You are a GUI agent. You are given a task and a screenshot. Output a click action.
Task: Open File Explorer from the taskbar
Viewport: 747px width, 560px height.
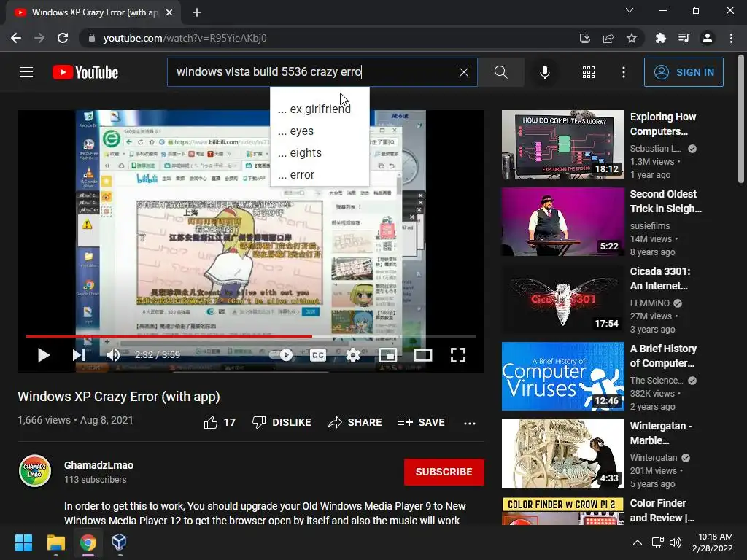[x=55, y=542]
